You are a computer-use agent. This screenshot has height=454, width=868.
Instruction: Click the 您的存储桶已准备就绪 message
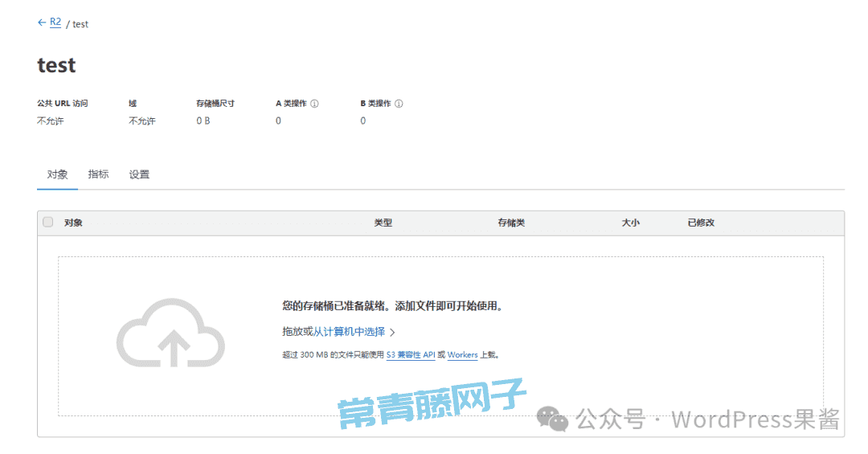pyautogui.click(x=393, y=306)
